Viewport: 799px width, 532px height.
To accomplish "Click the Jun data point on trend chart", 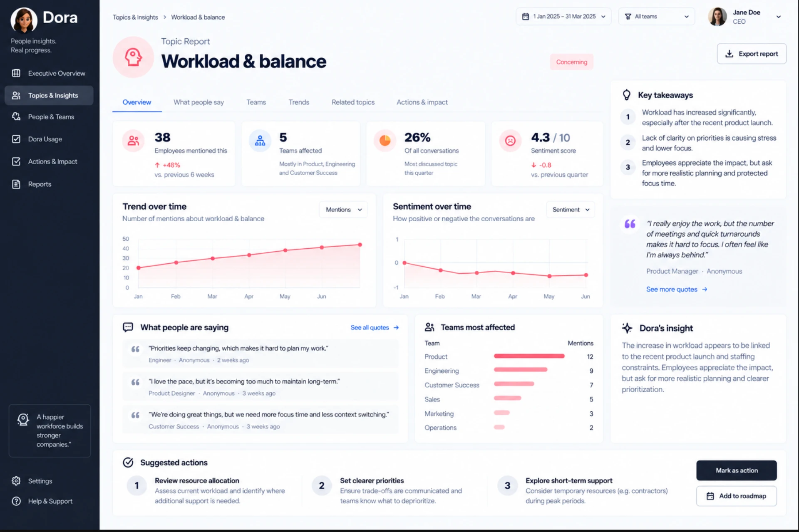I will coord(322,247).
